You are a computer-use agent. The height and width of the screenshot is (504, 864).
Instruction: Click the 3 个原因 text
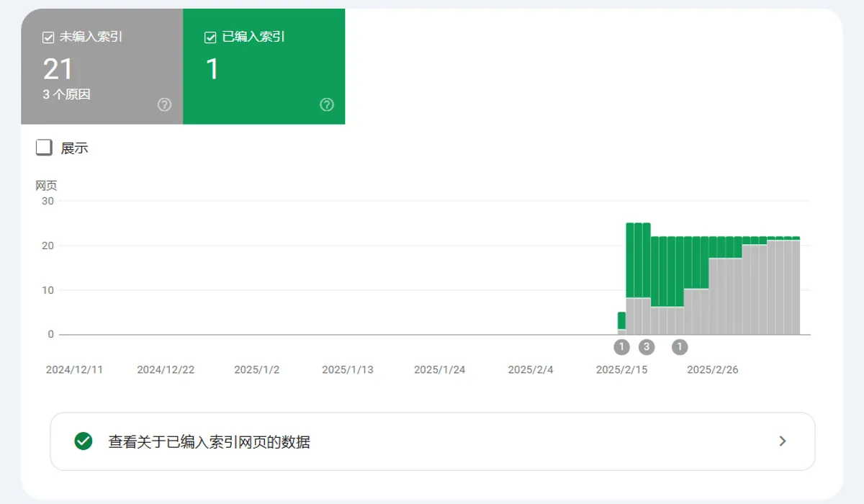click(x=66, y=94)
